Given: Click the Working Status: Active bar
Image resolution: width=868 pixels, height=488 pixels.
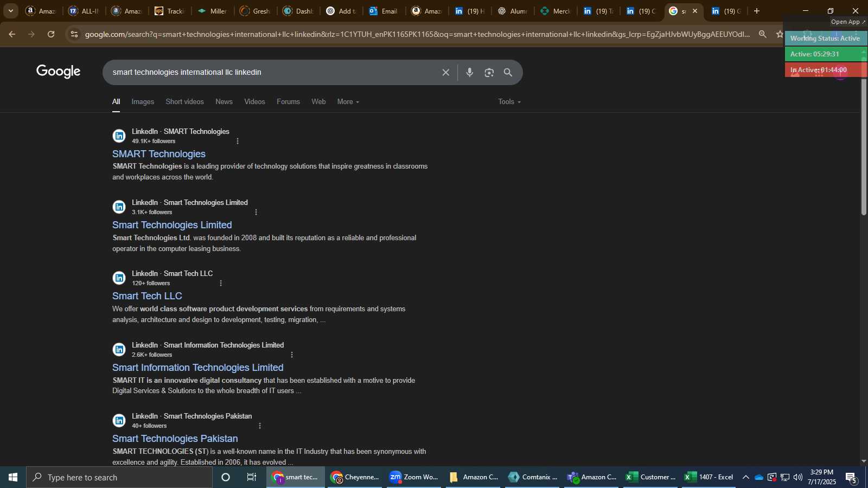Looking at the screenshot, I should click(x=826, y=38).
